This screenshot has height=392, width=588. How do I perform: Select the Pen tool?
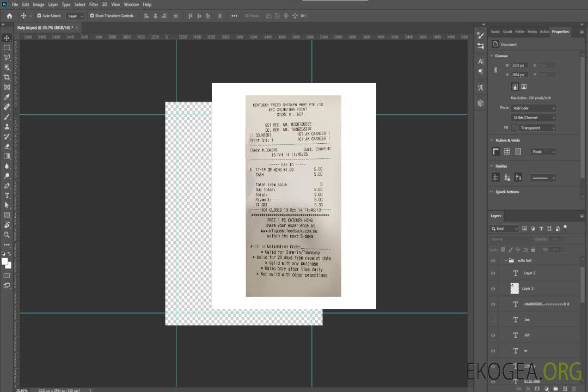coord(7,186)
